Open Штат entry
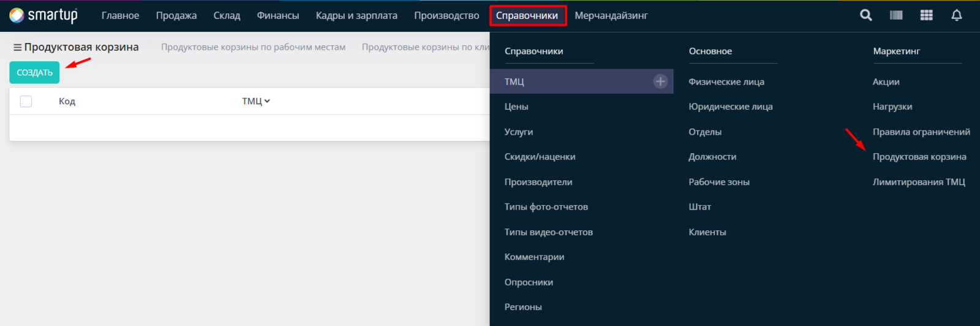This screenshot has width=980, height=326. tap(699, 207)
